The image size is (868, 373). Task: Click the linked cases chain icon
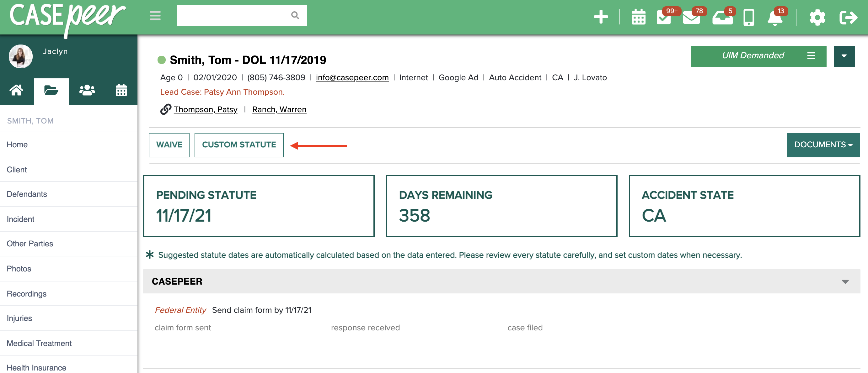pos(165,109)
